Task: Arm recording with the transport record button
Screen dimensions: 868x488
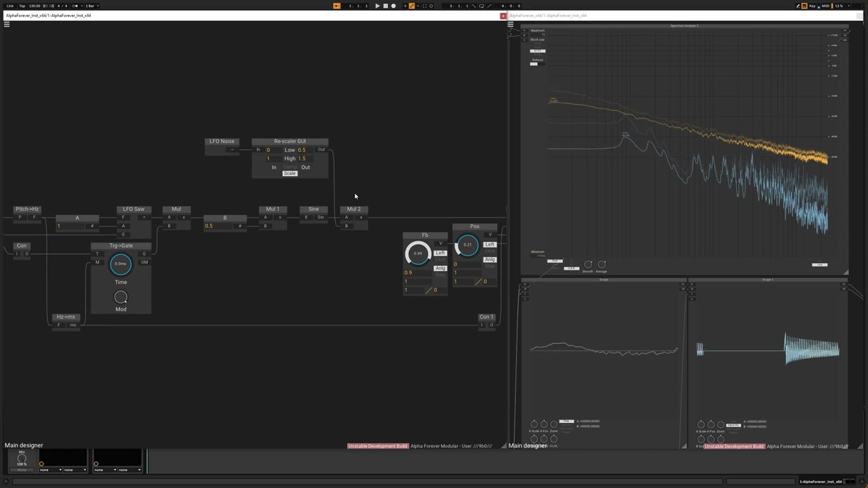Action: (393, 6)
